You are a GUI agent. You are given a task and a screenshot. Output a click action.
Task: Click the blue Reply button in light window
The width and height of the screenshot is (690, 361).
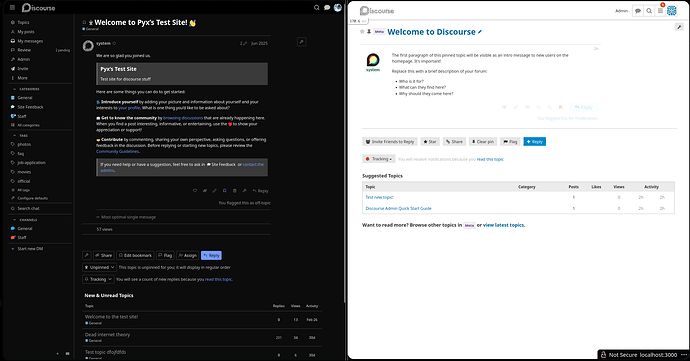[535, 142]
